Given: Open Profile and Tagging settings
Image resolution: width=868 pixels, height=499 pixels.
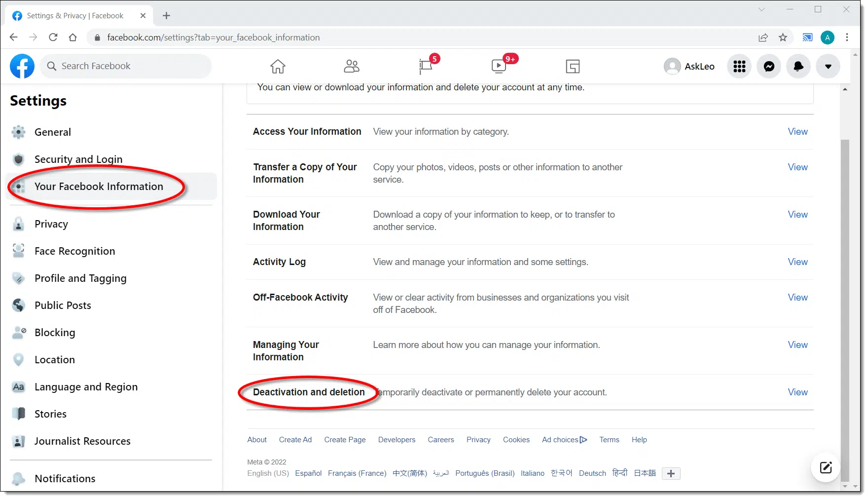Looking at the screenshot, I should click(111, 278).
